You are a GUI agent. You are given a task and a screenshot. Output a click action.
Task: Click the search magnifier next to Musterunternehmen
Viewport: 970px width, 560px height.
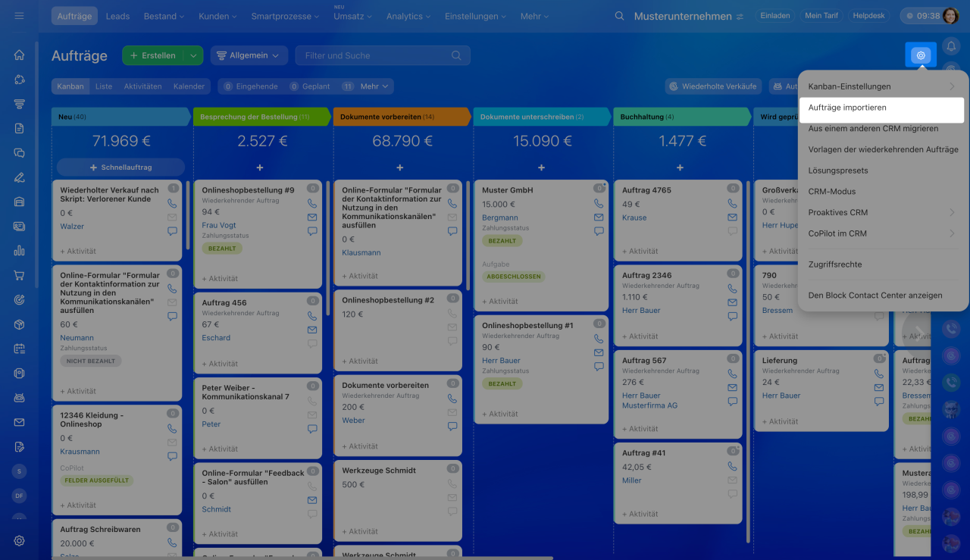[620, 16]
